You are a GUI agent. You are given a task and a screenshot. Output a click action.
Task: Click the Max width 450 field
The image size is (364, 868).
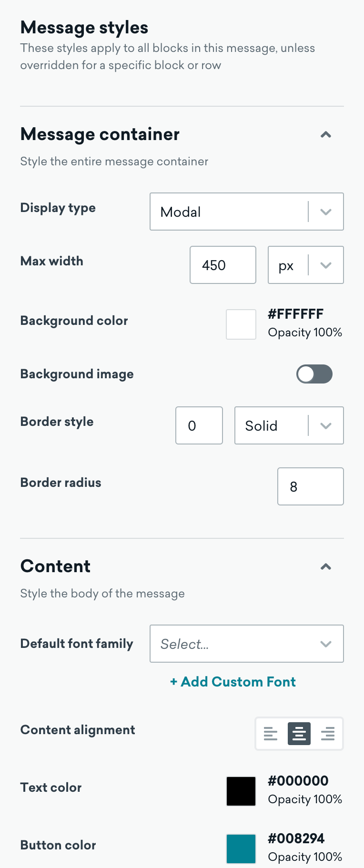[223, 265]
